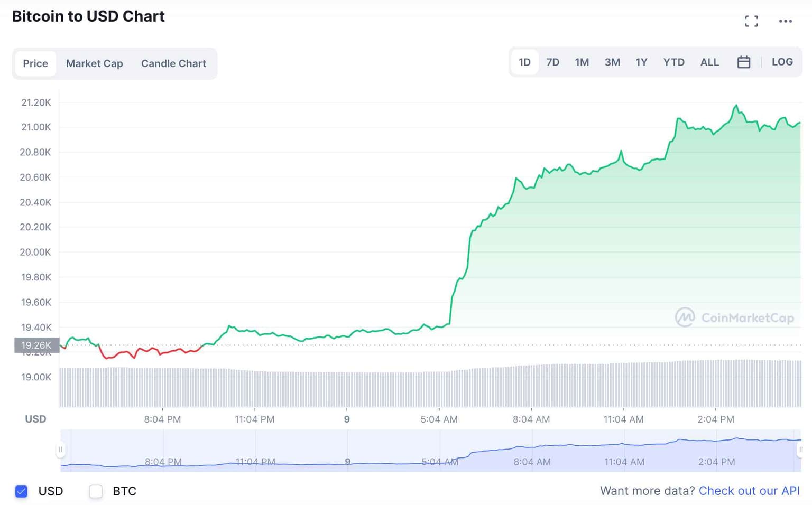Enable the BTC checkbox
812x505 pixels.
[96, 491]
